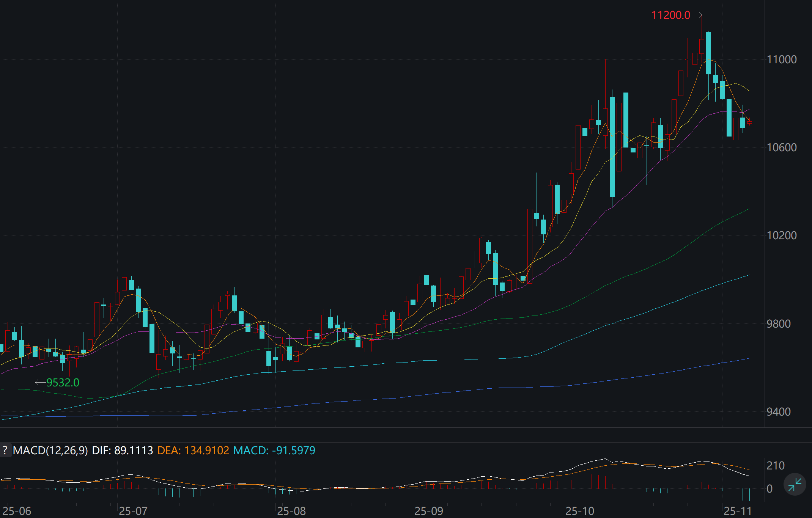Select the 25-06 date on the time axis
Viewport: 812px width, 518px height.
(x=17, y=511)
